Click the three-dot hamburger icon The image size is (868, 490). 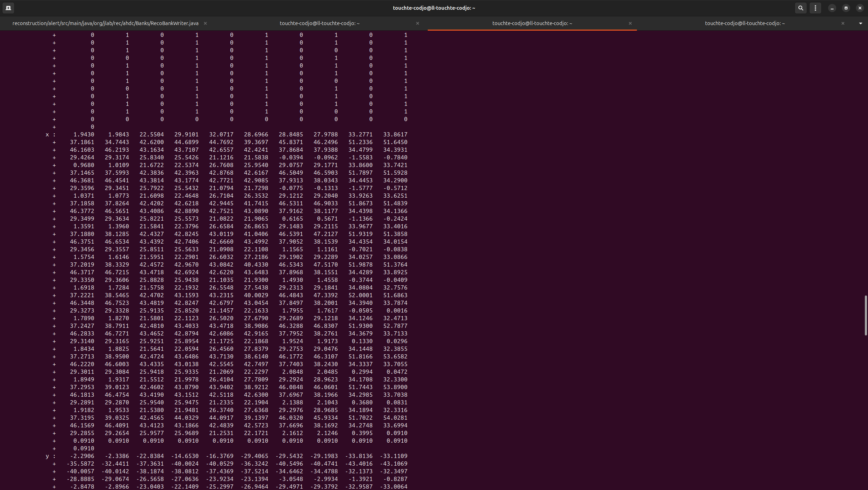816,8
